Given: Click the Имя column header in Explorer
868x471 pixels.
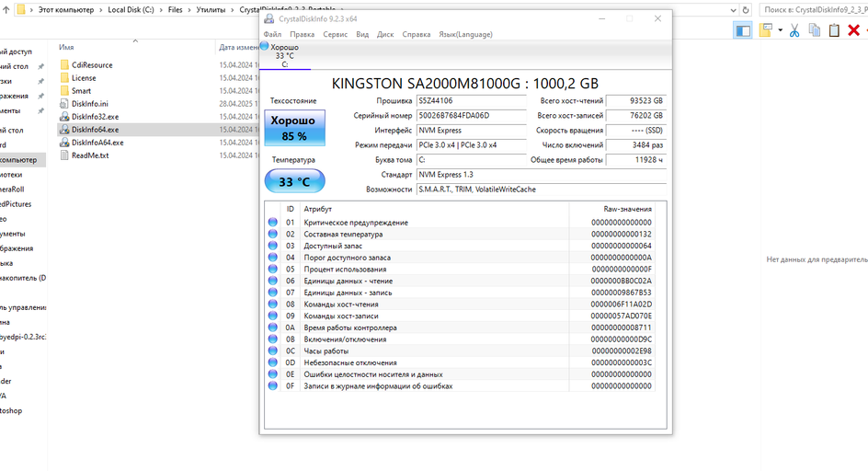Looking at the screenshot, I should 66,48.
